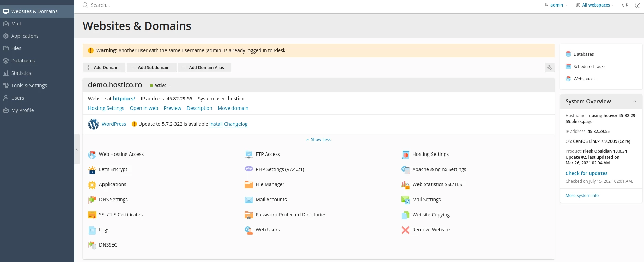Click the wrench settings icon

pos(549,68)
